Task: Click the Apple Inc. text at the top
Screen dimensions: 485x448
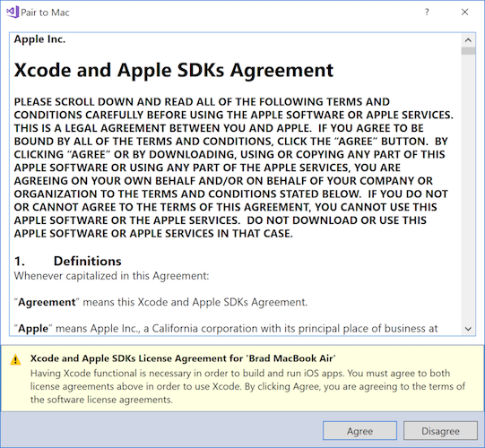Action: coord(39,39)
